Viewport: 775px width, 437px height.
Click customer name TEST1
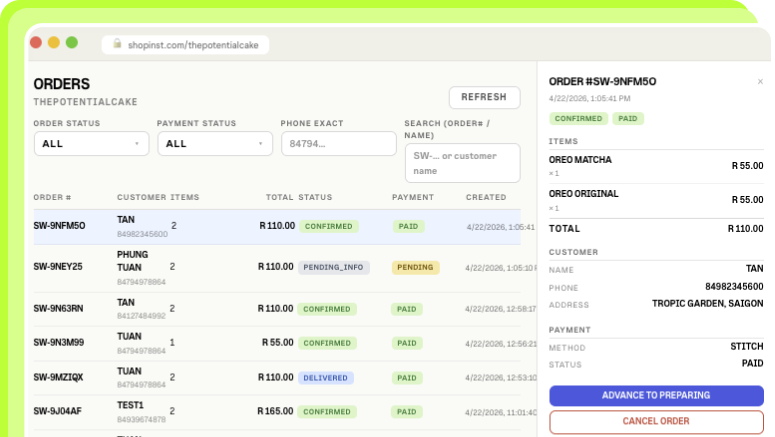(x=130, y=405)
